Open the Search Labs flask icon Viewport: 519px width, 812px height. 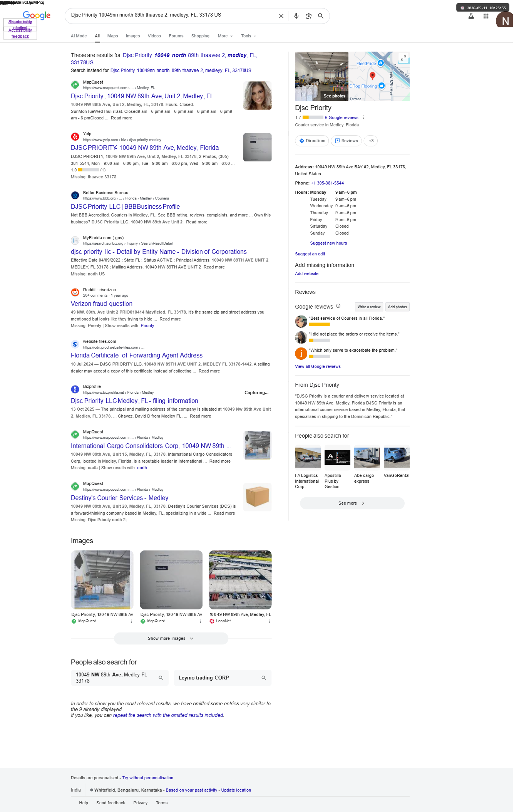(471, 16)
